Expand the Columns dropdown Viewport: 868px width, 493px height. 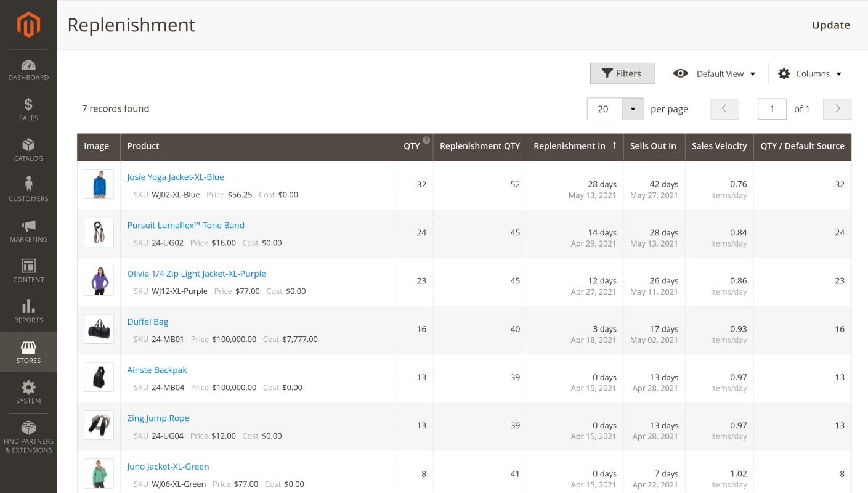(809, 74)
